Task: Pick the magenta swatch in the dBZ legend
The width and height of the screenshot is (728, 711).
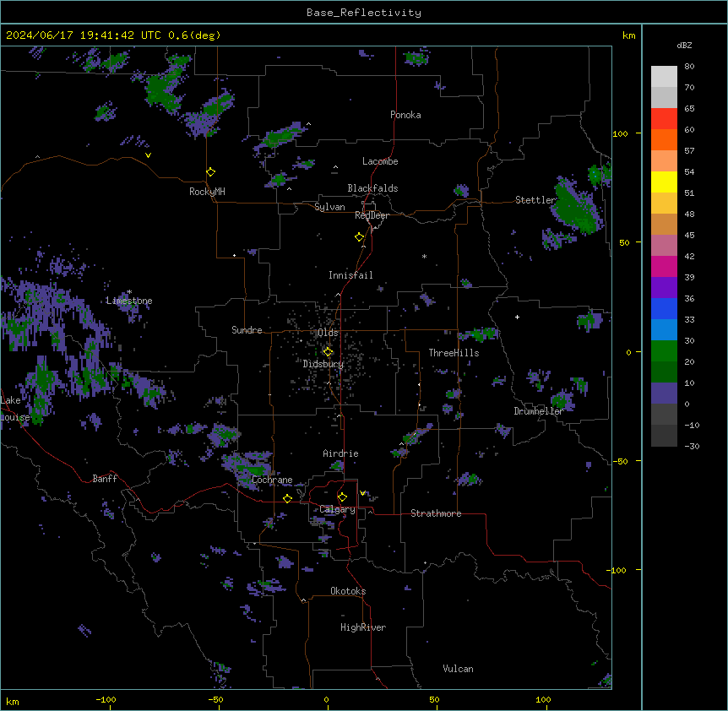Action: (664, 266)
